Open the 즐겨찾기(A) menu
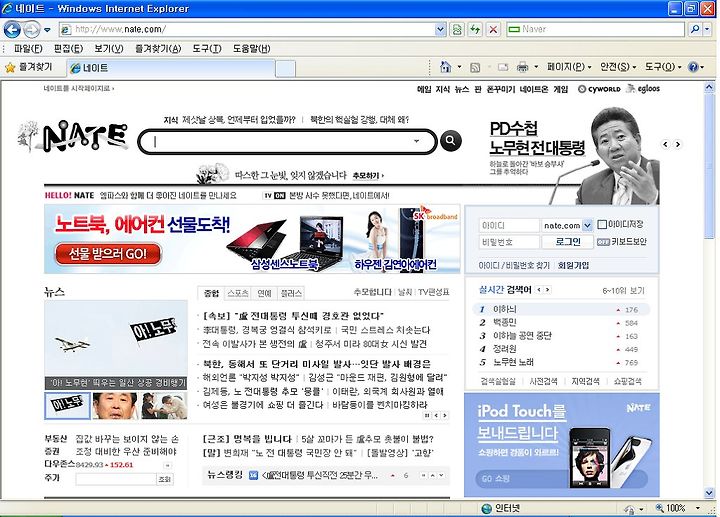 158,49
